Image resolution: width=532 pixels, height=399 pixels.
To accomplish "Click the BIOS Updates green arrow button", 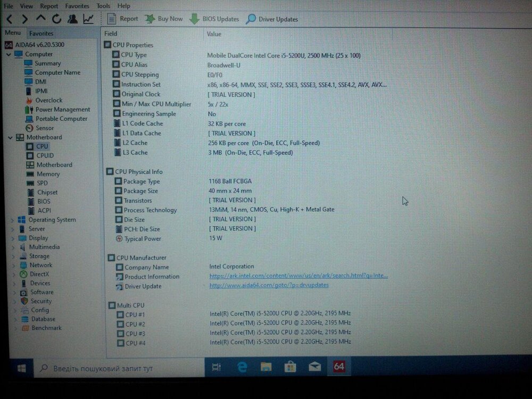I will [x=214, y=19].
